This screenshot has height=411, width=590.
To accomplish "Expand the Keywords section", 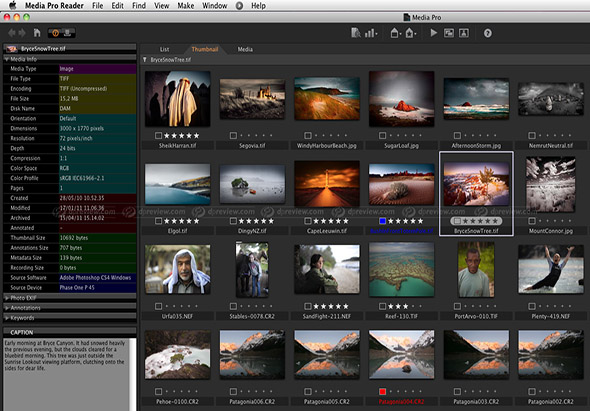I will (7, 318).
